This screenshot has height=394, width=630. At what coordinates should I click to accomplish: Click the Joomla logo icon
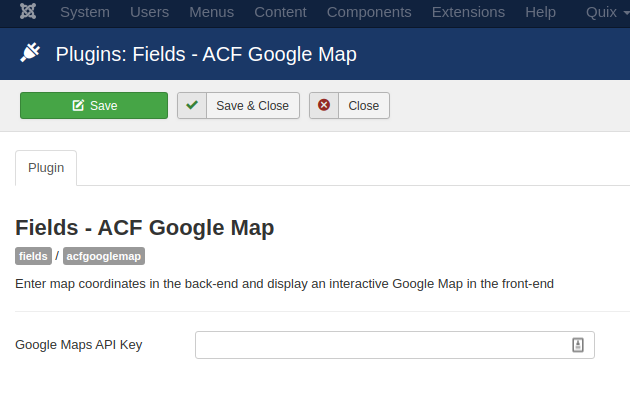pyautogui.click(x=28, y=11)
